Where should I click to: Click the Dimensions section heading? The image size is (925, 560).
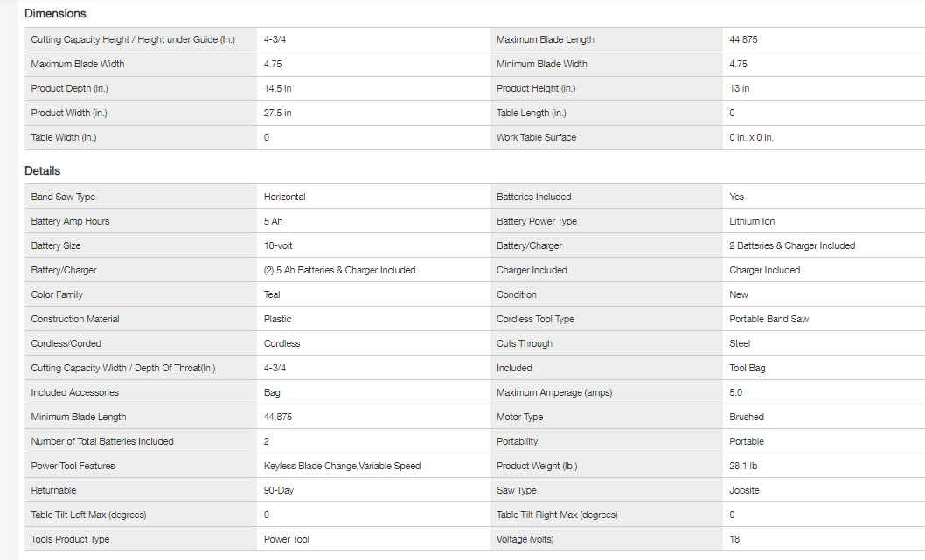click(55, 14)
